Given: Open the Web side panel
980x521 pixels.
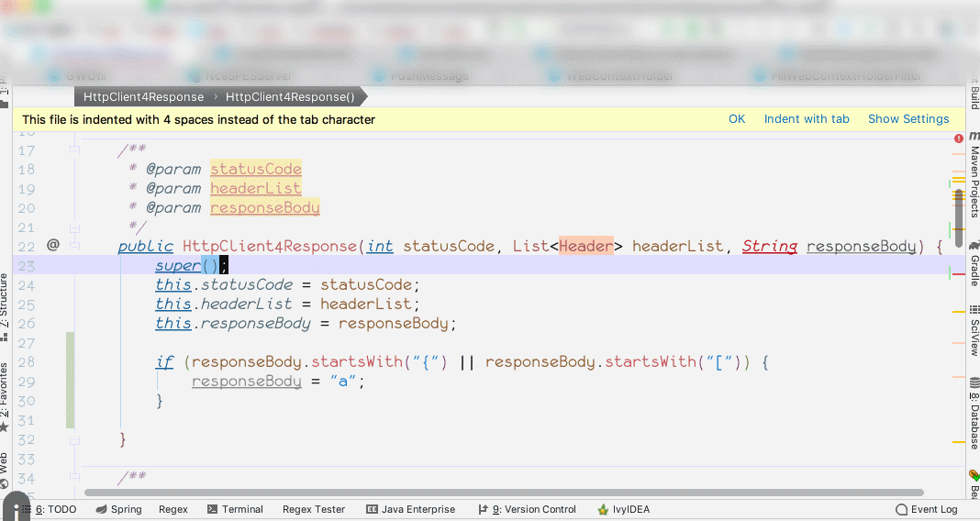Looking at the screenshot, I should pyautogui.click(x=5, y=462).
